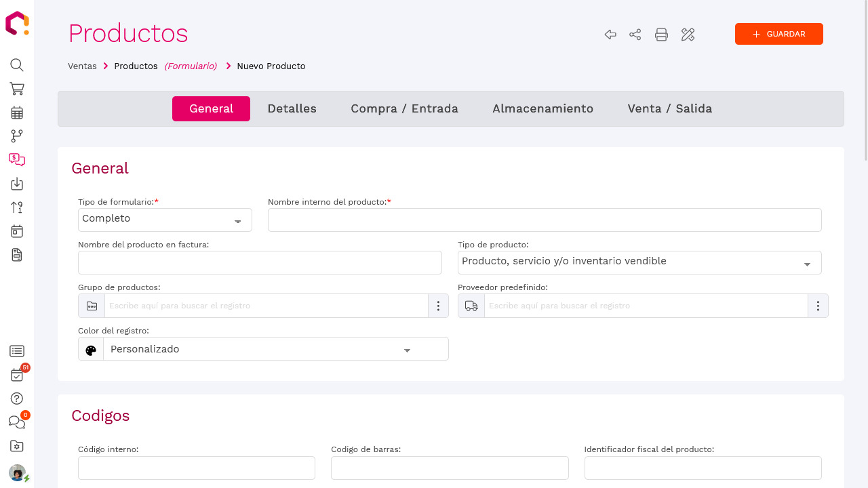This screenshot has height=488, width=868.
Task: Open the search icon in the sidebar
Action: [x=16, y=65]
